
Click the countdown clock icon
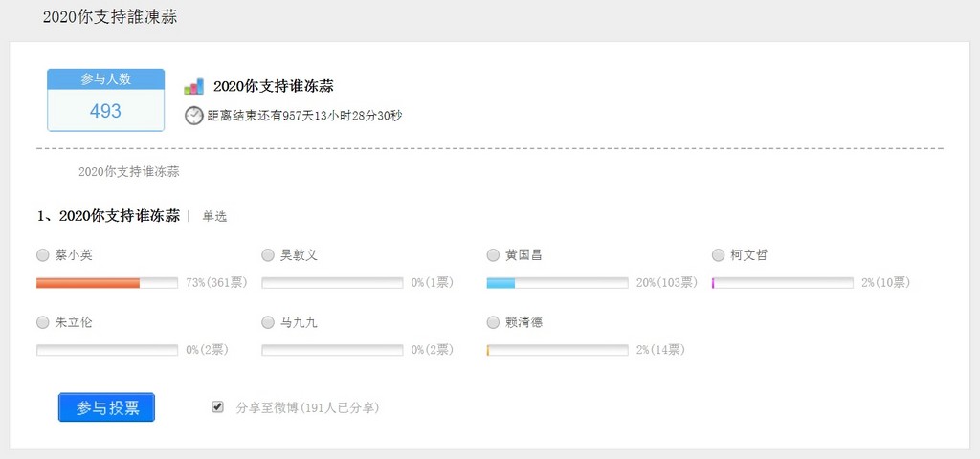click(x=193, y=116)
